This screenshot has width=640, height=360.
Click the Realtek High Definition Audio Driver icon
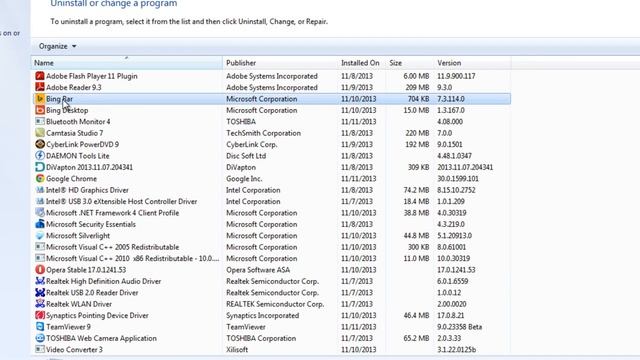(40, 281)
